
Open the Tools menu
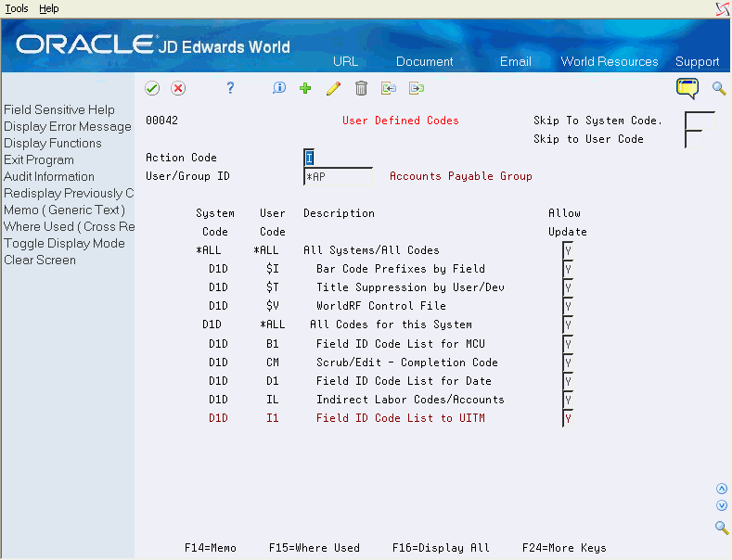pyautogui.click(x=17, y=8)
